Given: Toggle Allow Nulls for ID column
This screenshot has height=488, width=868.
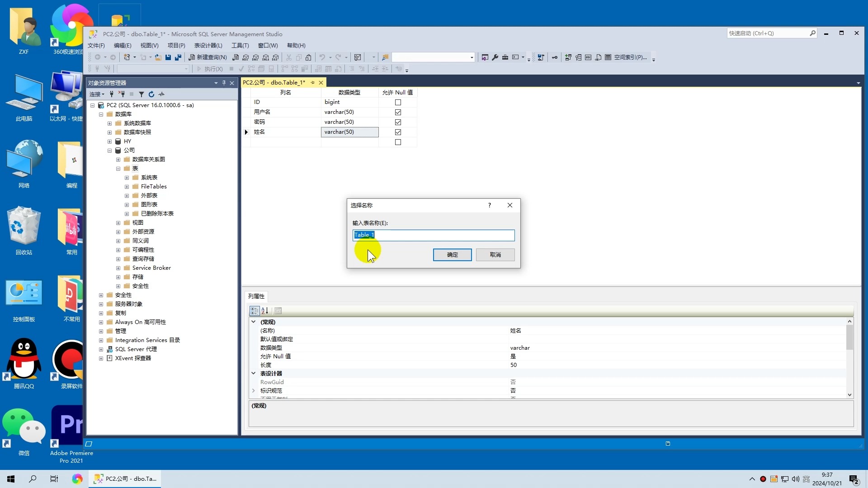Looking at the screenshot, I should [x=398, y=103].
